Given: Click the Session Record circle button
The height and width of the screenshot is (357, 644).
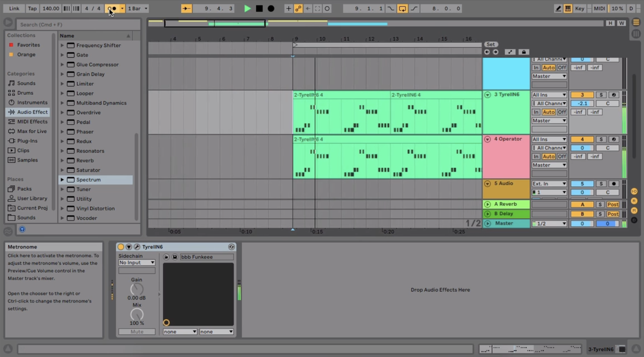Looking at the screenshot, I should pyautogui.click(x=327, y=9).
